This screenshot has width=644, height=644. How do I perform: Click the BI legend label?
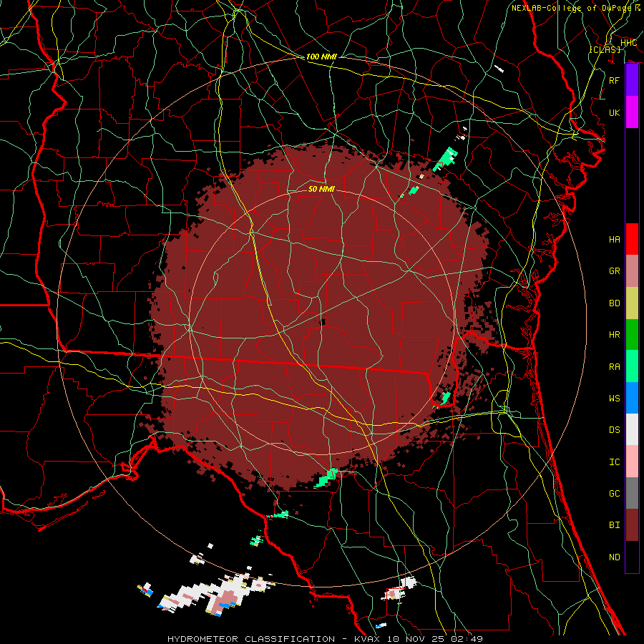click(614, 525)
